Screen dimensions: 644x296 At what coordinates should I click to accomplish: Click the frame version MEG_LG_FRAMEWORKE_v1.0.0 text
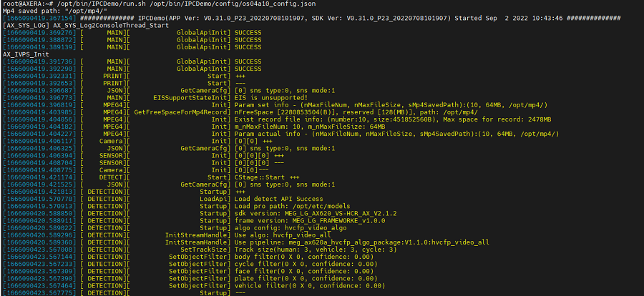(310, 221)
